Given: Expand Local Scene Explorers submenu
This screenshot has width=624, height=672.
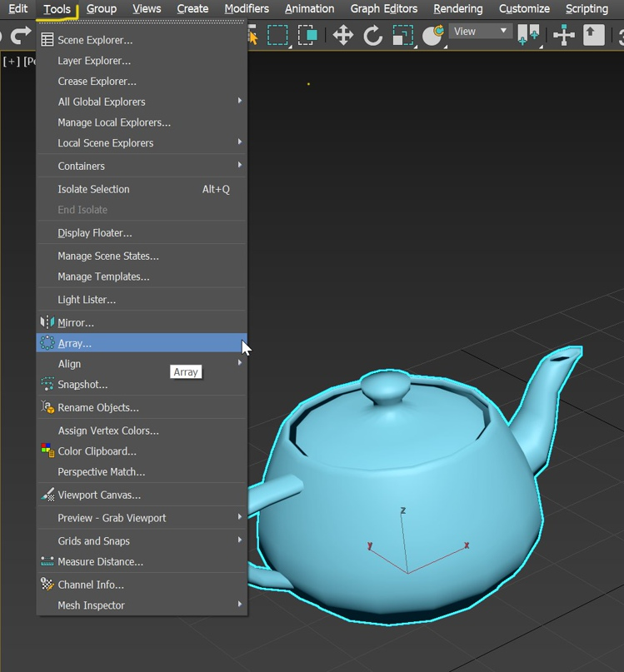Looking at the screenshot, I should [x=142, y=142].
